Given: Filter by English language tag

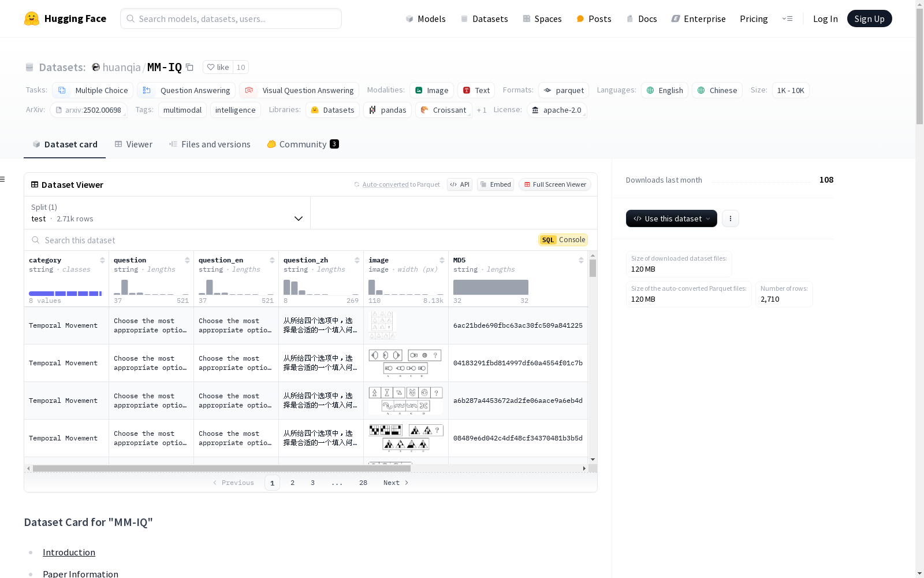Looking at the screenshot, I should [x=665, y=90].
